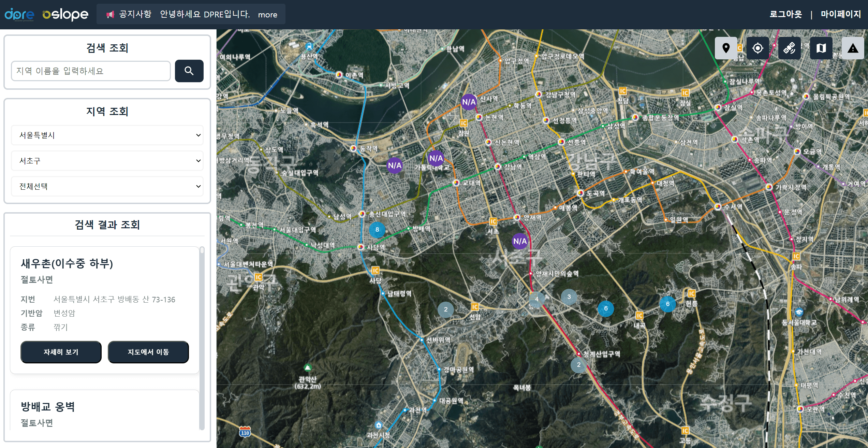The image size is (868, 448).
Task: Click the magnifier search button
Action: [189, 71]
